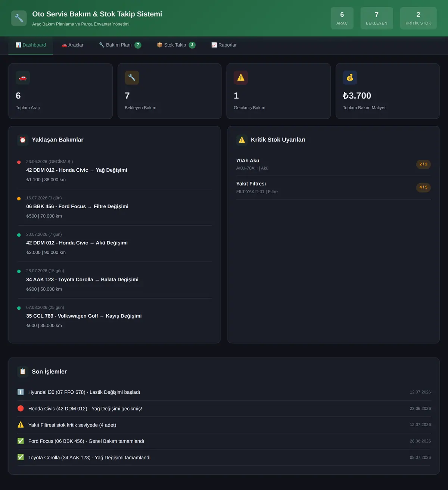Select '06 BBK 456 - Ford Focus → Filtre Değişimi'
Viewport: 448px width, 490px height.
tap(77, 206)
